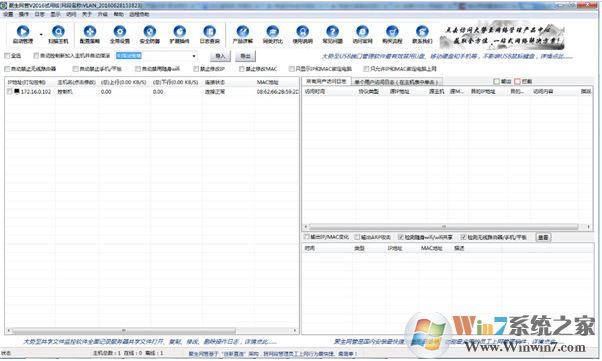
Task: Check the box for host 172.16.0.102
Action: pos(10,92)
